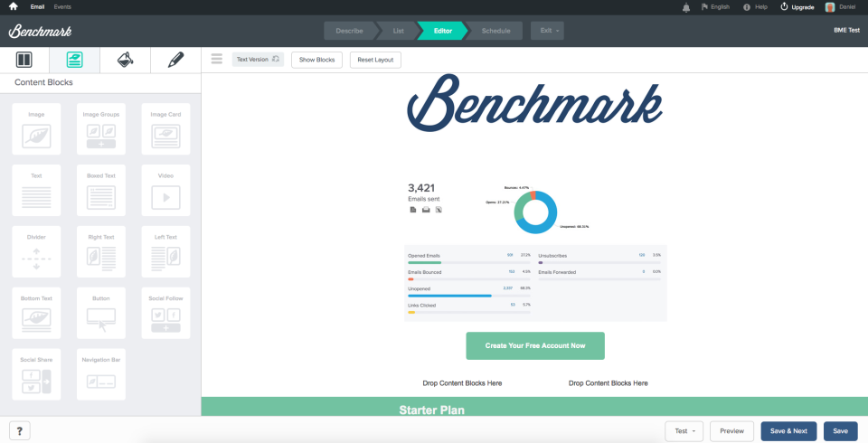This screenshot has height=443, width=868.
Task: Click the BME Test campaign name
Action: (x=846, y=31)
